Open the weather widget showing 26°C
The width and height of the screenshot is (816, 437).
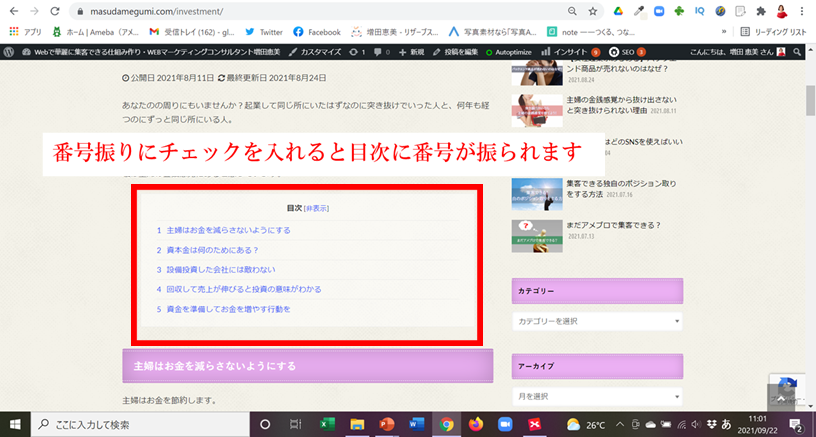click(586, 425)
